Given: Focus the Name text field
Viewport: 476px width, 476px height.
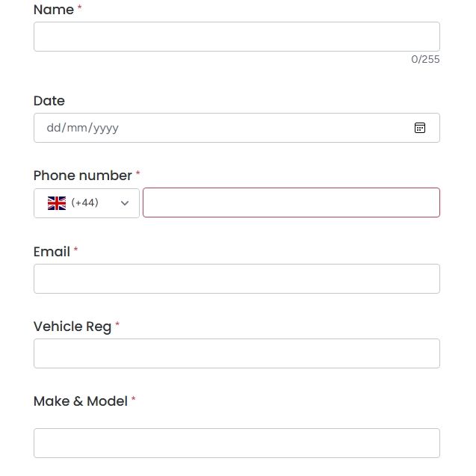Looking at the screenshot, I should point(237,37).
